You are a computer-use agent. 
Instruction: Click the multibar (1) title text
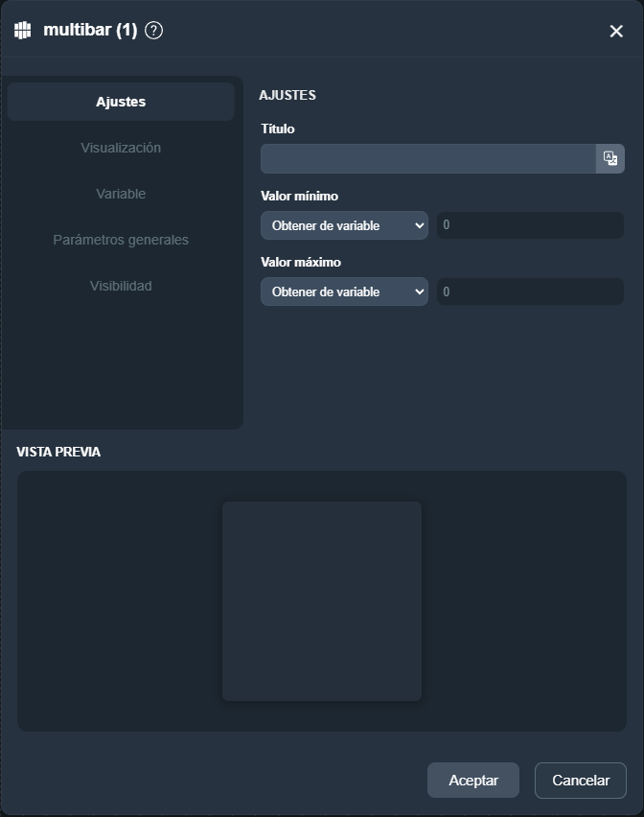pos(90,31)
